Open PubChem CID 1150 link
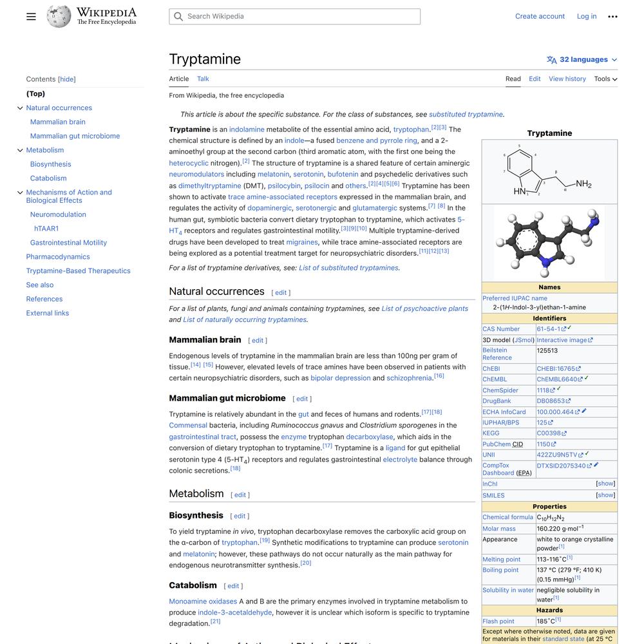 [x=546, y=444]
